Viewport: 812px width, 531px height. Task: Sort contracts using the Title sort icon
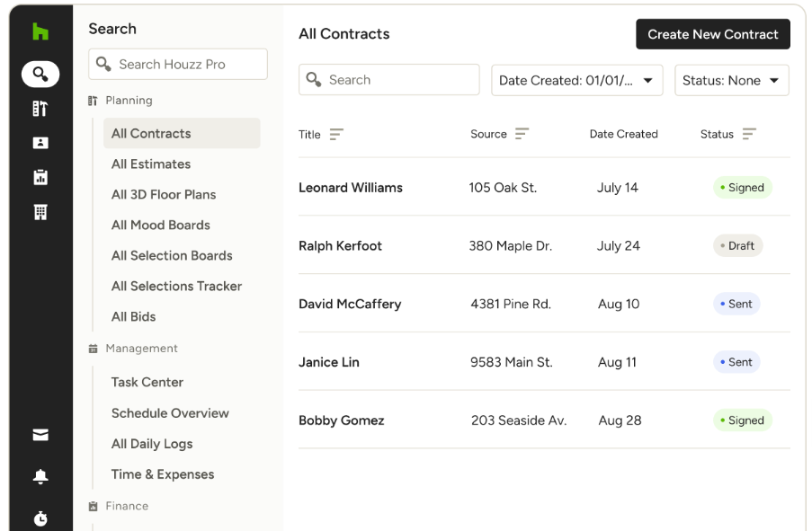336,135
